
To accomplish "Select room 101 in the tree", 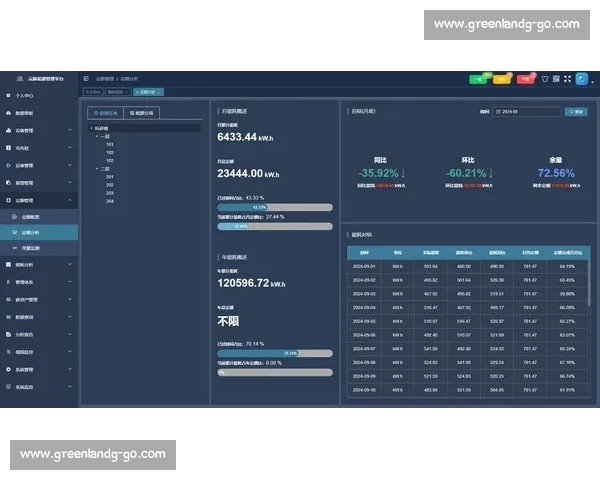I will (x=109, y=144).
